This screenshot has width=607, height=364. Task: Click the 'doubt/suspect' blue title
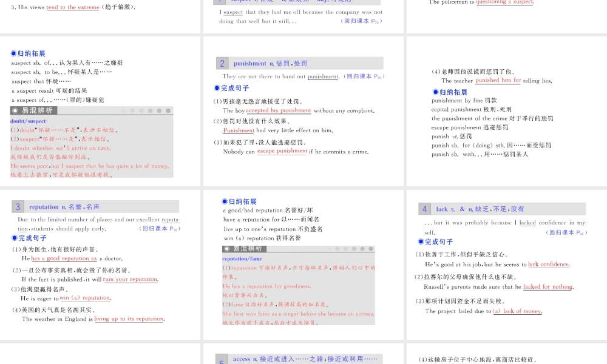(x=28, y=121)
